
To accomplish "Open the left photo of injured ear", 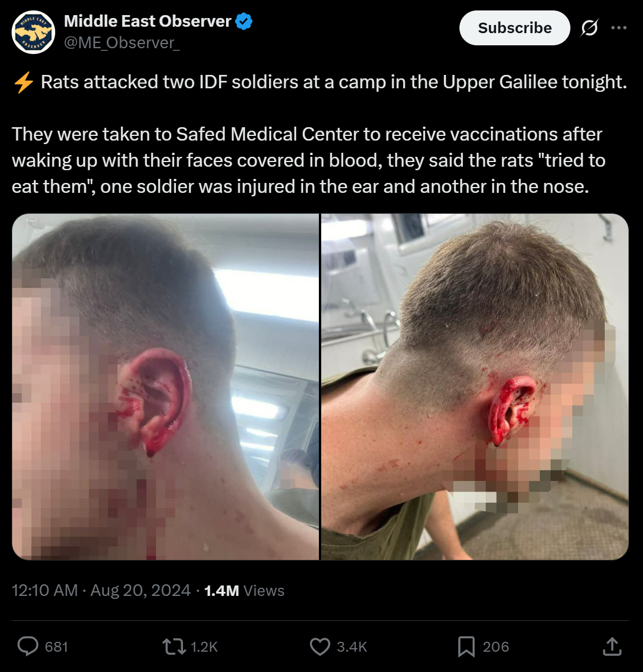I will click(166, 387).
